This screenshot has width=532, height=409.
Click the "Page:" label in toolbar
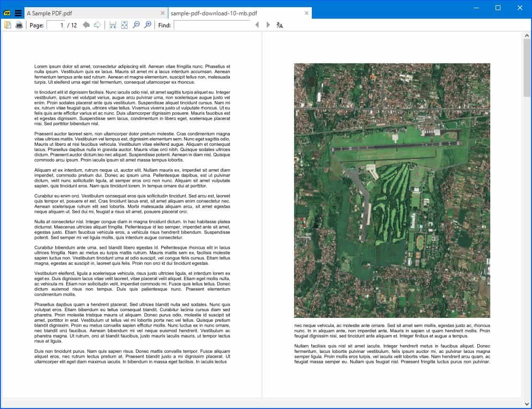tap(36, 25)
